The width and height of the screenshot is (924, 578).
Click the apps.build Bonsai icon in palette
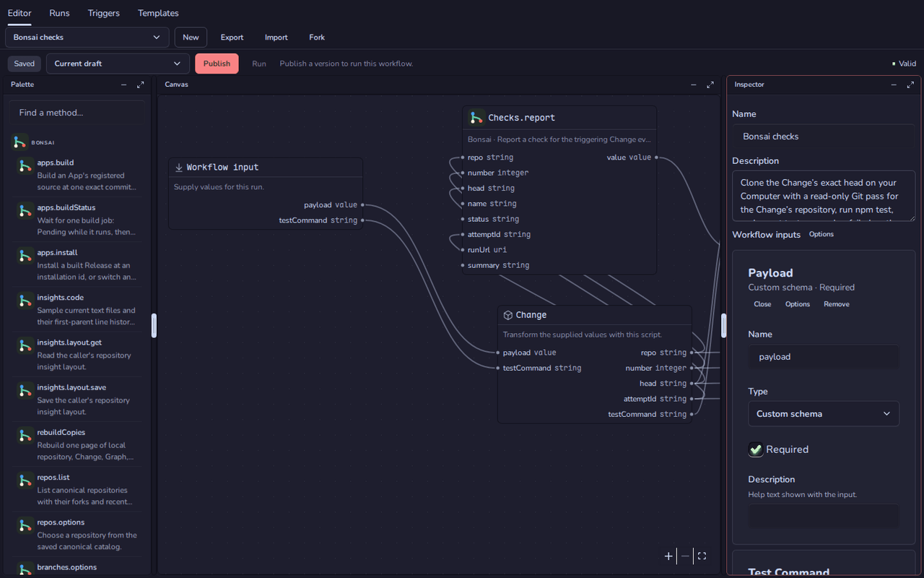click(25, 165)
